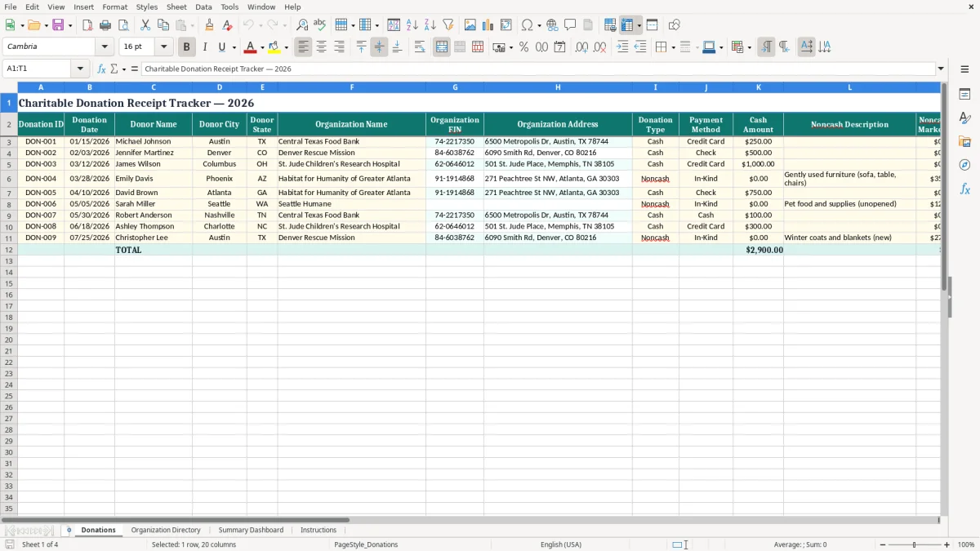Viewport: 980px width, 551px height.
Task: Expand the formula bar
Action: click(x=941, y=69)
